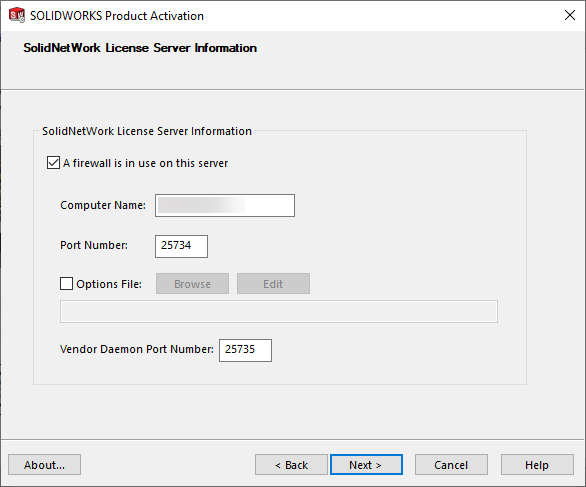Close the Product Activation dialog

tap(570, 15)
